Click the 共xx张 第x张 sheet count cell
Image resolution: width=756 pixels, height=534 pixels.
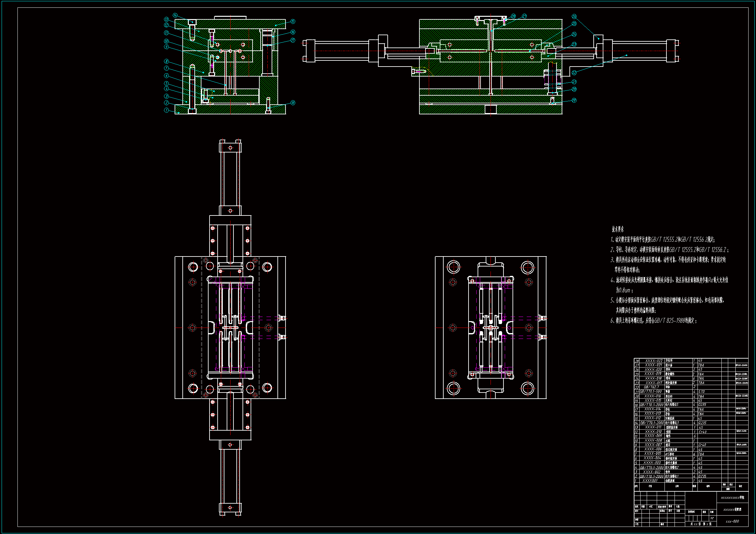pos(701,524)
